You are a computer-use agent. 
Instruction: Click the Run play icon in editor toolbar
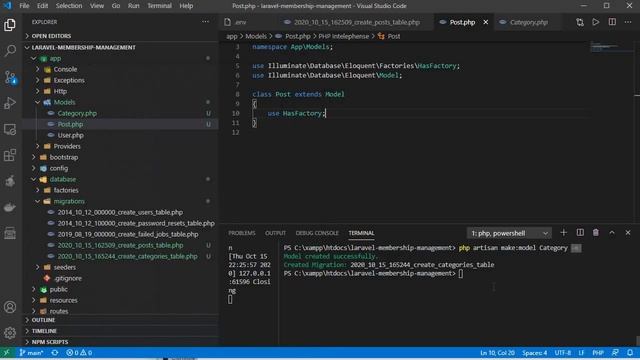596,22
